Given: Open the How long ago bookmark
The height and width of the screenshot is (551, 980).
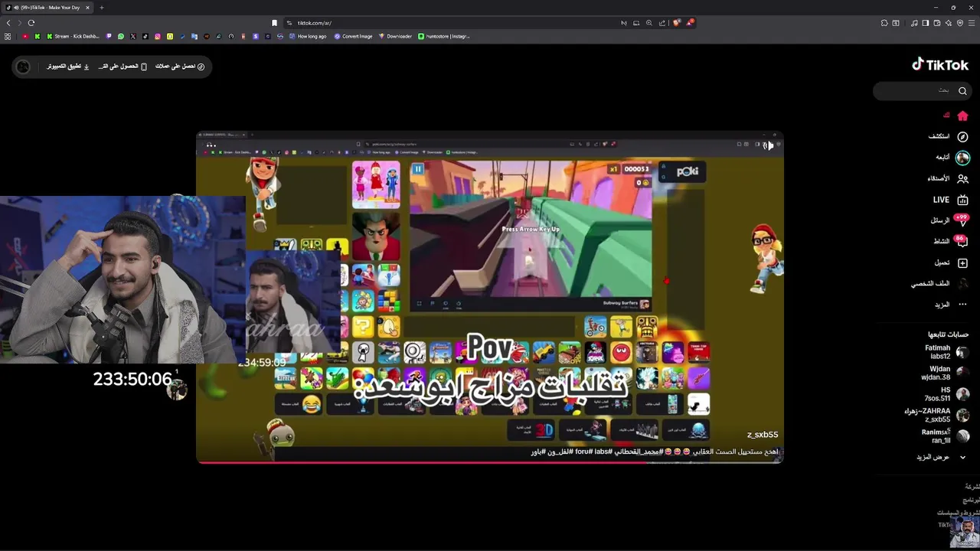Looking at the screenshot, I should click(308, 36).
